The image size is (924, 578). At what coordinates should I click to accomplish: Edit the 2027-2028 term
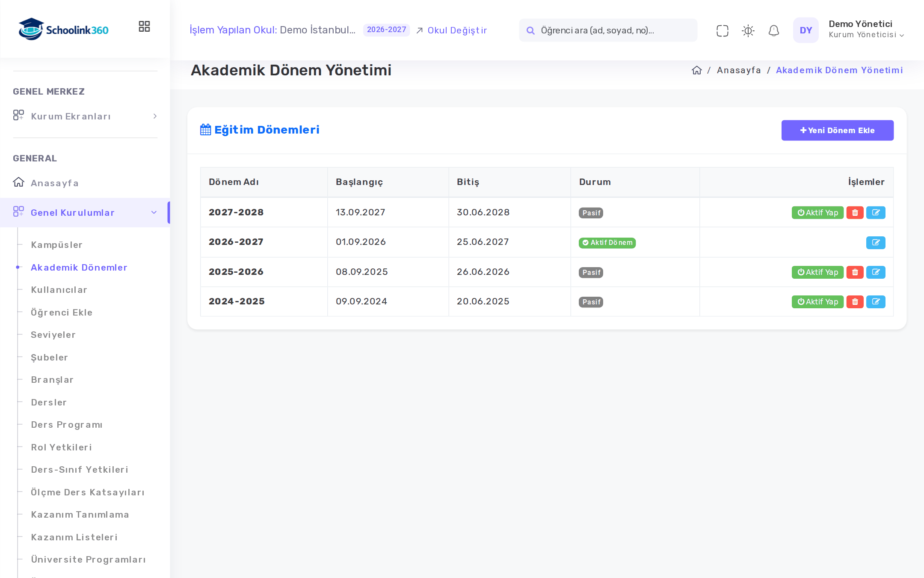point(876,213)
